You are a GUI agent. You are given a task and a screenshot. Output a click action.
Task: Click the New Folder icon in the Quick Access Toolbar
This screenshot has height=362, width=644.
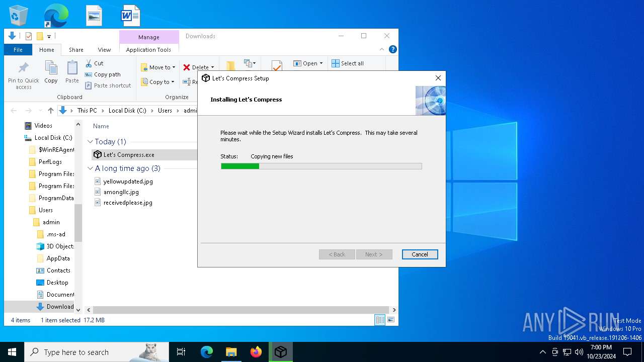(40, 36)
